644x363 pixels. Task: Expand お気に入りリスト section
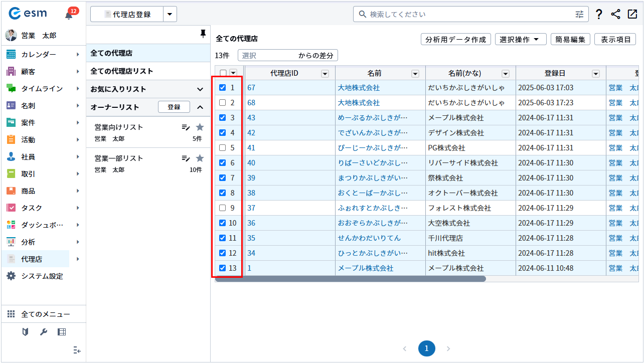(200, 89)
